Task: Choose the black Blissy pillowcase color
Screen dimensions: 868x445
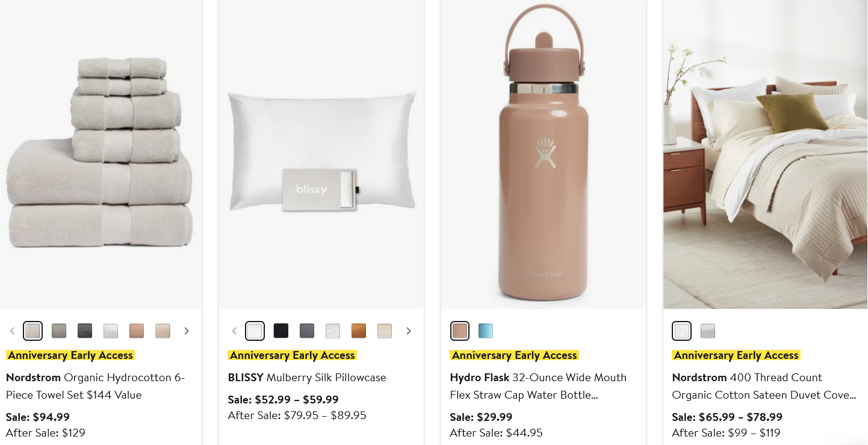Action: pos(281,331)
